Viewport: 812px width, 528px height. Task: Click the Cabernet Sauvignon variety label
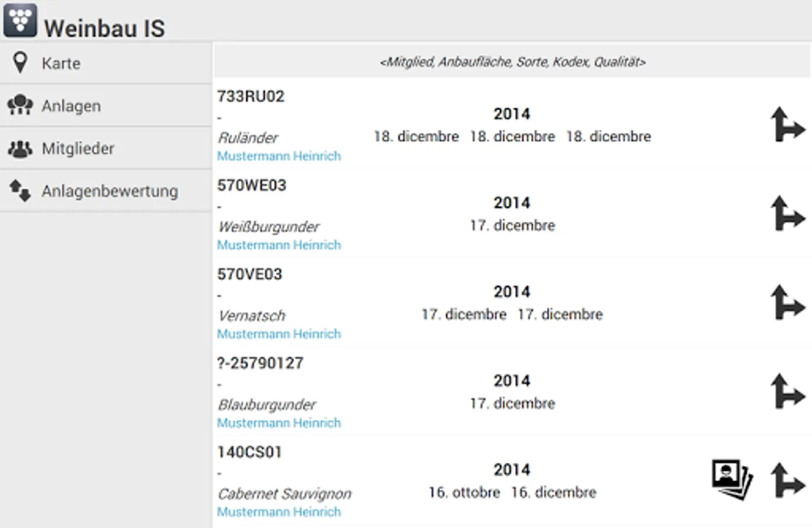click(285, 494)
